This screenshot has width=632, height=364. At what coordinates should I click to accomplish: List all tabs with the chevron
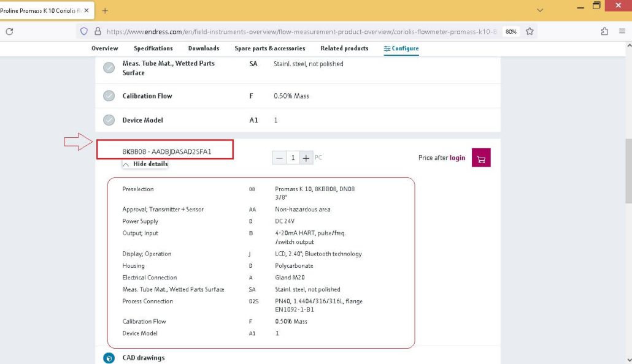click(540, 10)
